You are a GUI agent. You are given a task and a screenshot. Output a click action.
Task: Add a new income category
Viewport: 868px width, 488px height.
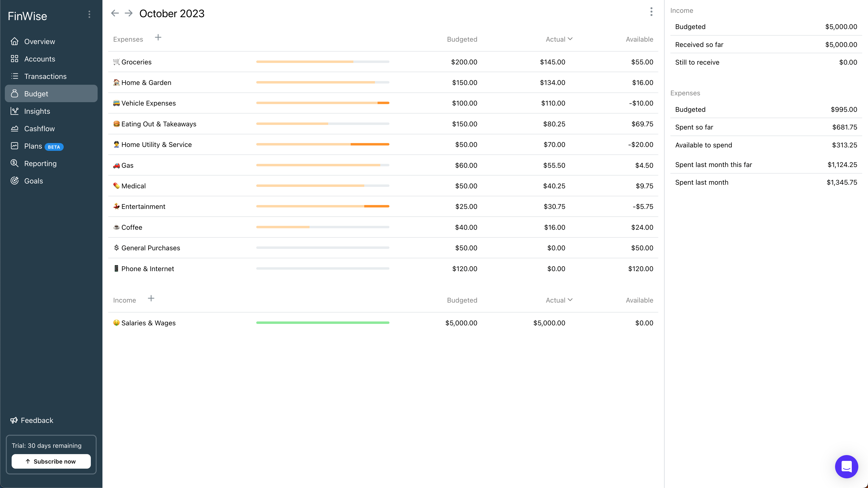(151, 298)
